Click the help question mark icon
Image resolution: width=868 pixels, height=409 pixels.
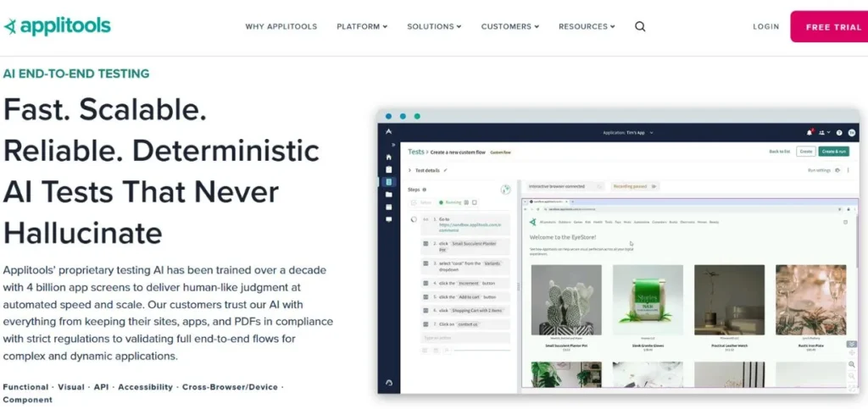point(839,133)
